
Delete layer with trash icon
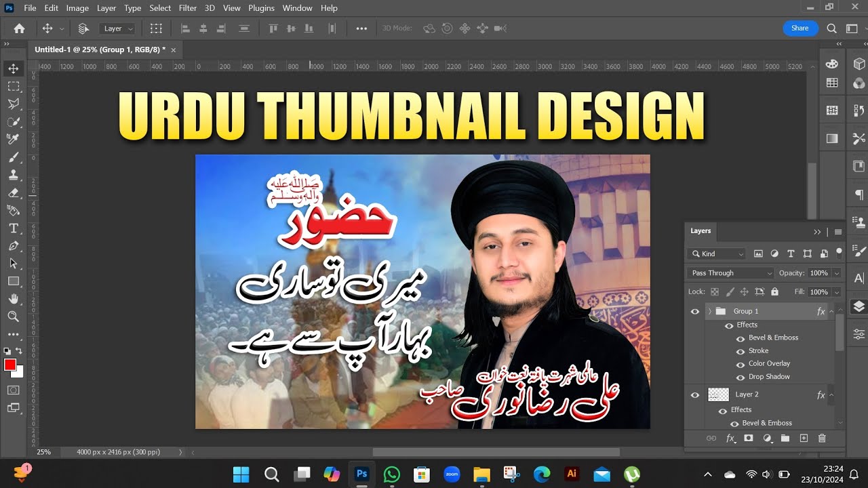pyautogui.click(x=822, y=439)
